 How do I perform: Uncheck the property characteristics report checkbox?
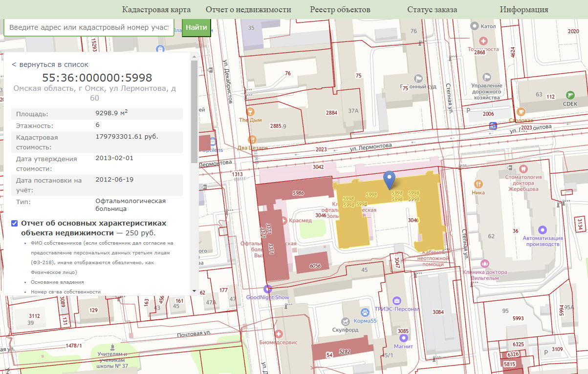click(x=15, y=224)
